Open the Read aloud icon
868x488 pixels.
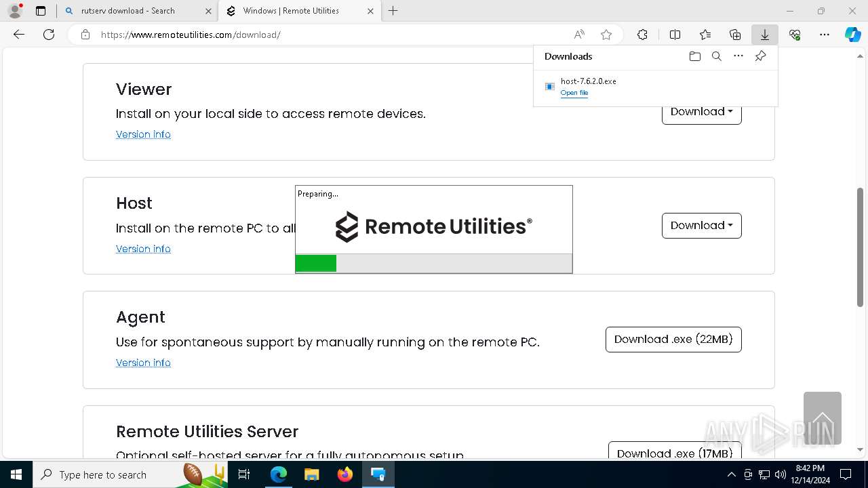point(579,35)
